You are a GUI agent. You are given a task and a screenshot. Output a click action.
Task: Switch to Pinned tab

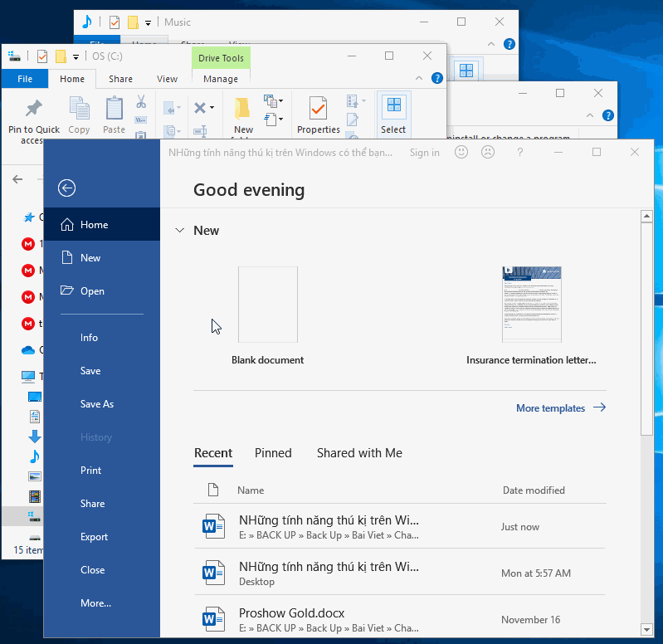point(273,453)
